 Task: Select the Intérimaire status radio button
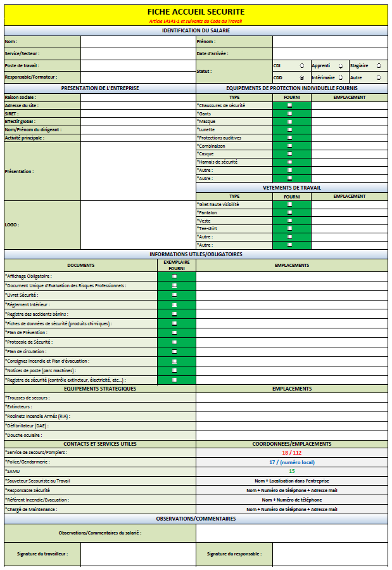[x=341, y=77]
